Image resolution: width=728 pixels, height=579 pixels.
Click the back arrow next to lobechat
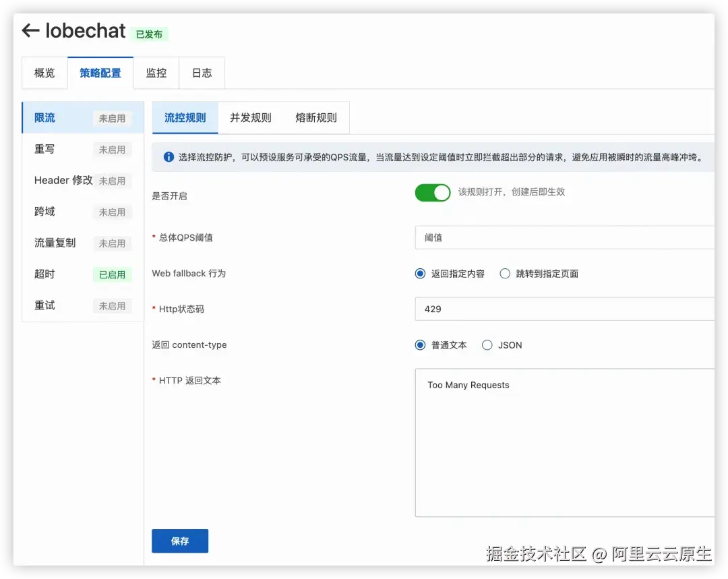click(x=30, y=30)
